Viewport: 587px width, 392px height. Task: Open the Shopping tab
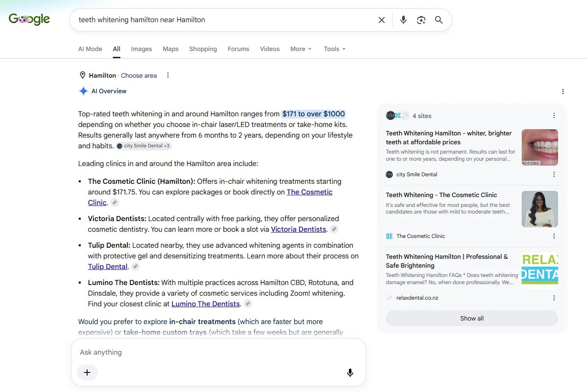pos(203,49)
